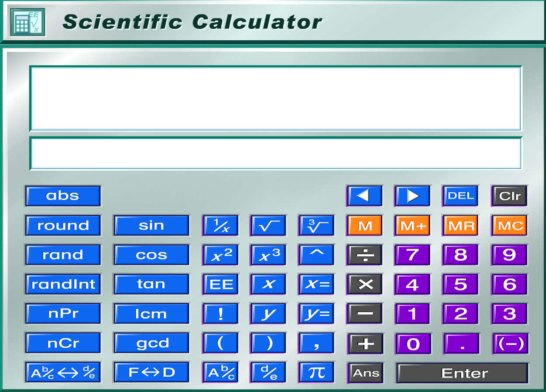Click the pi constant key
This screenshot has width=546, height=392.
[316, 372]
